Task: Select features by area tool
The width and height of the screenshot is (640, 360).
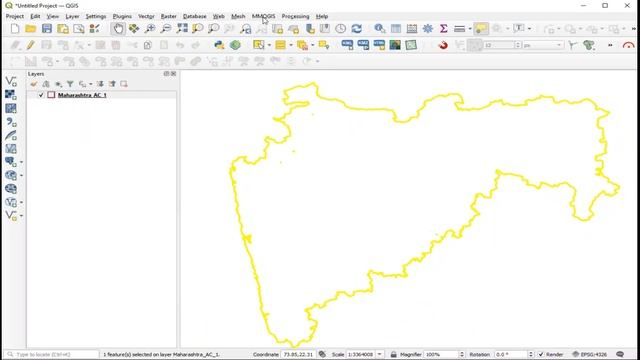Action: tap(258, 45)
